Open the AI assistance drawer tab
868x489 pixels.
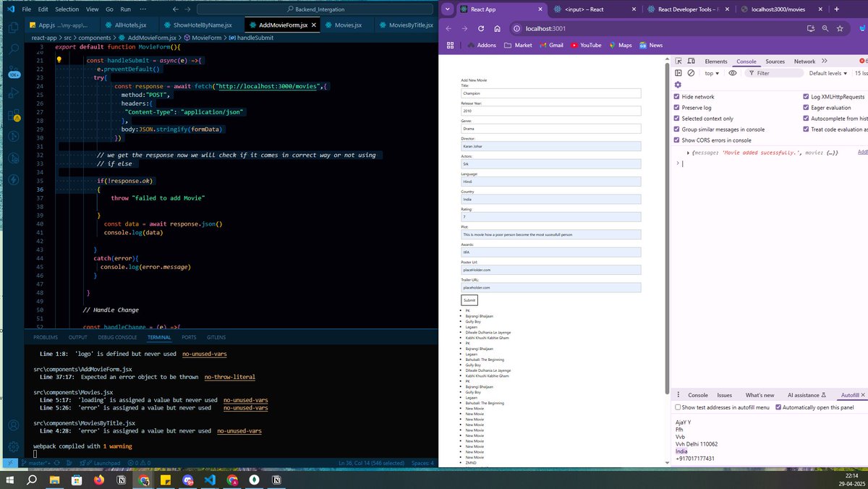[x=807, y=395]
